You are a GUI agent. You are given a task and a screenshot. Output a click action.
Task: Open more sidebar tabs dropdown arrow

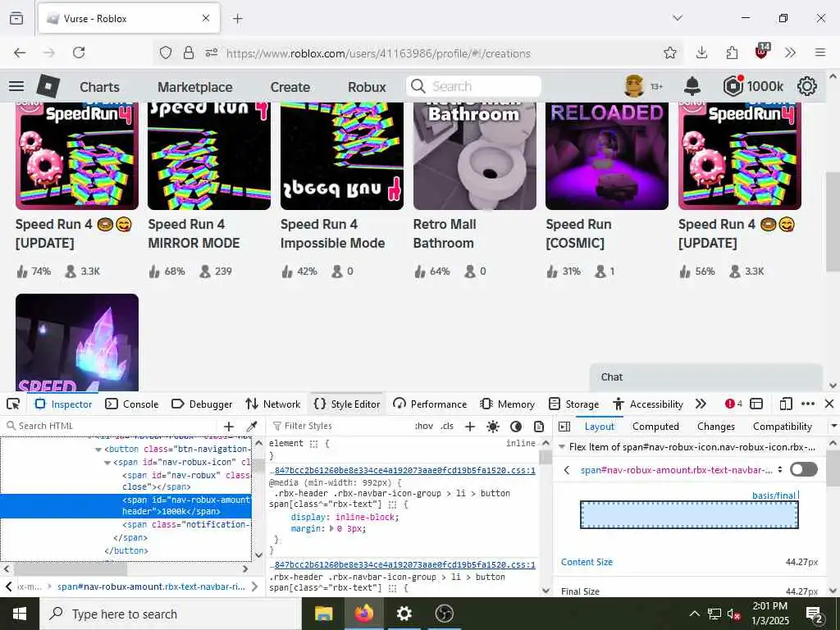pos(833,426)
